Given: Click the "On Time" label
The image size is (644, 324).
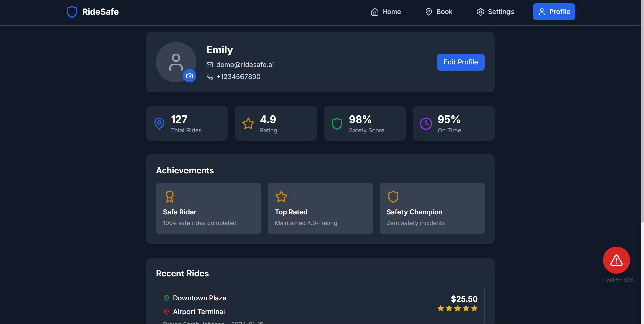Looking at the screenshot, I should coord(449,130).
